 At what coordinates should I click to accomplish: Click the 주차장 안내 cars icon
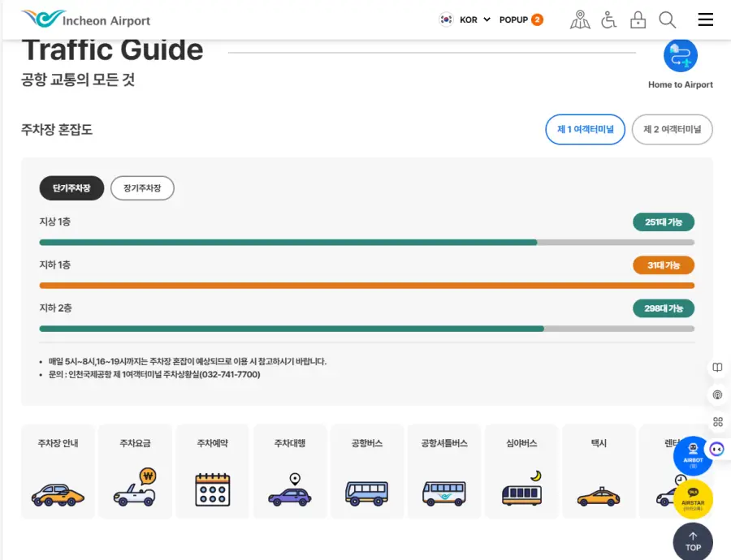(58, 495)
